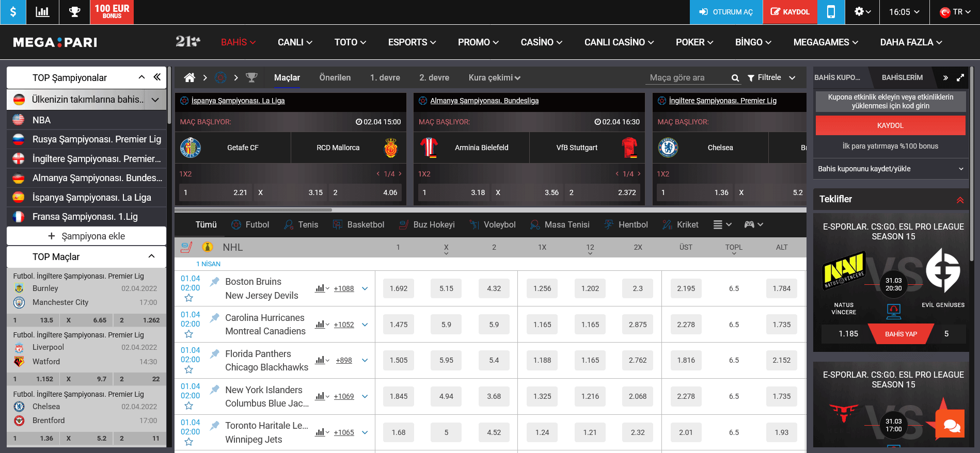
Task: Switch to the Önerilen tab
Action: pos(335,77)
